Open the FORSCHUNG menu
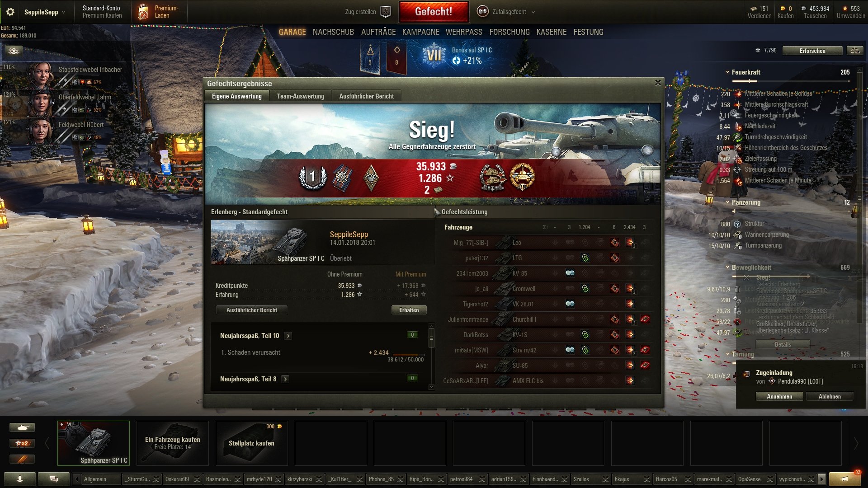Image resolution: width=868 pixels, height=488 pixels. pos(509,32)
